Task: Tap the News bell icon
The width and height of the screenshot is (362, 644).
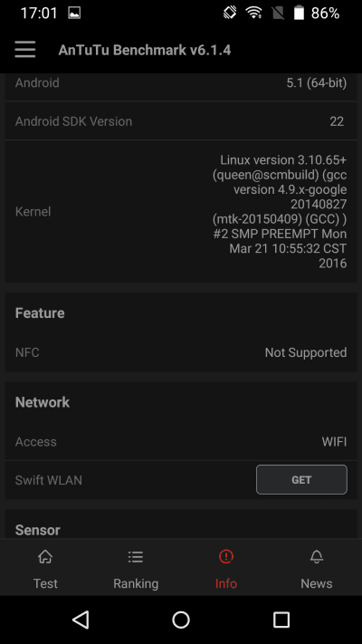Action: pyautogui.click(x=317, y=557)
